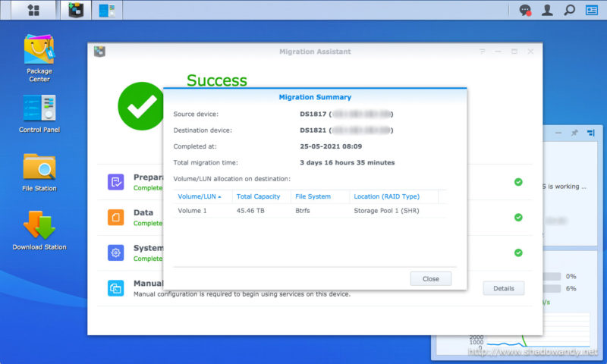Screen dimensions: 607x364
Task: Click the purple Preparation step icon
Action: click(116, 182)
